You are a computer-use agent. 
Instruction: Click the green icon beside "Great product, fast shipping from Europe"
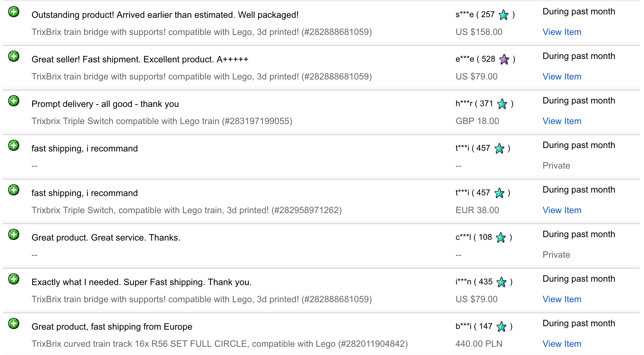tap(14, 324)
